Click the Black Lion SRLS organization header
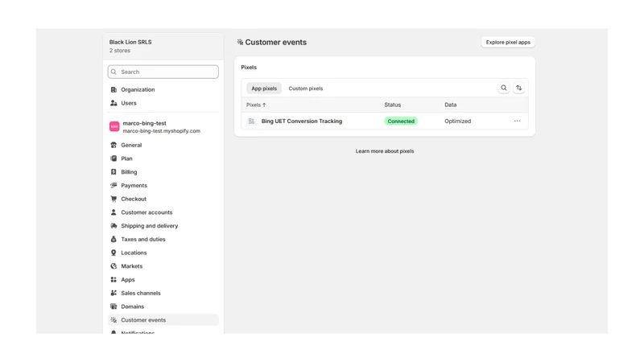644x362 pixels. (x=163, y=46)
